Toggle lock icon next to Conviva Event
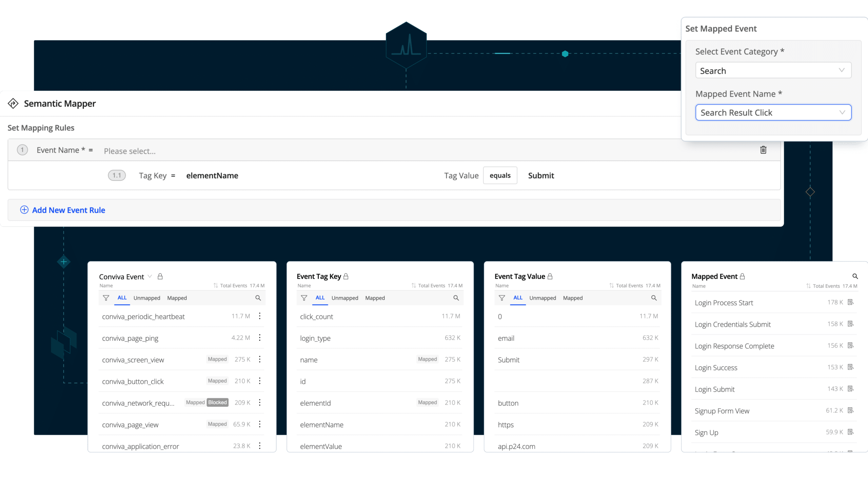868x483 pixels. 160,277
